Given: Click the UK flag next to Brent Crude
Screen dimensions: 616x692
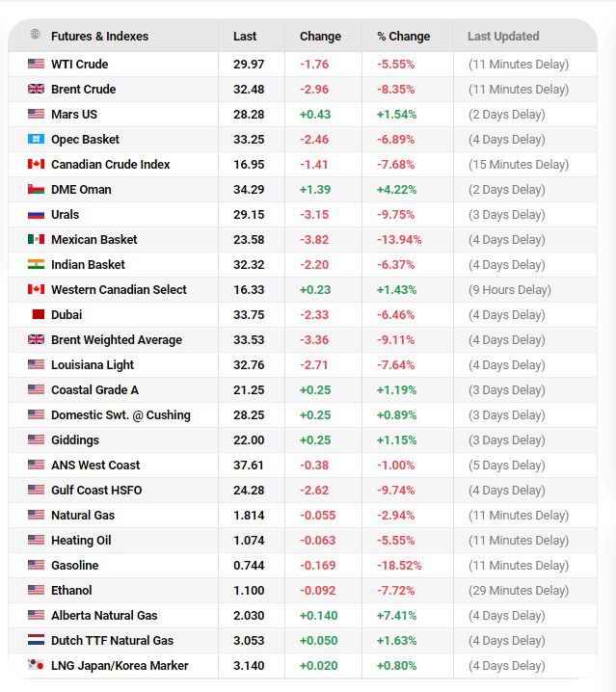Looking at the screenshot, I should click(x=36, y=89).
